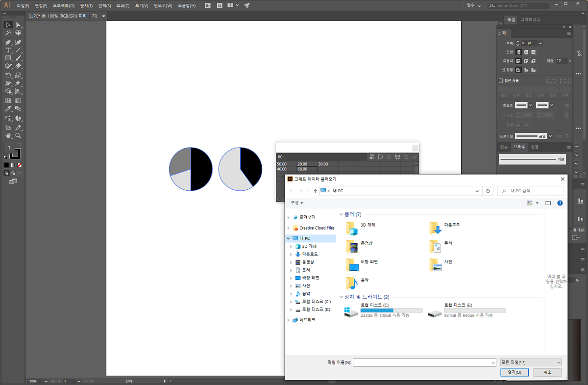
Task: Choose the Rectangle tool
Action: coord(8,58)
